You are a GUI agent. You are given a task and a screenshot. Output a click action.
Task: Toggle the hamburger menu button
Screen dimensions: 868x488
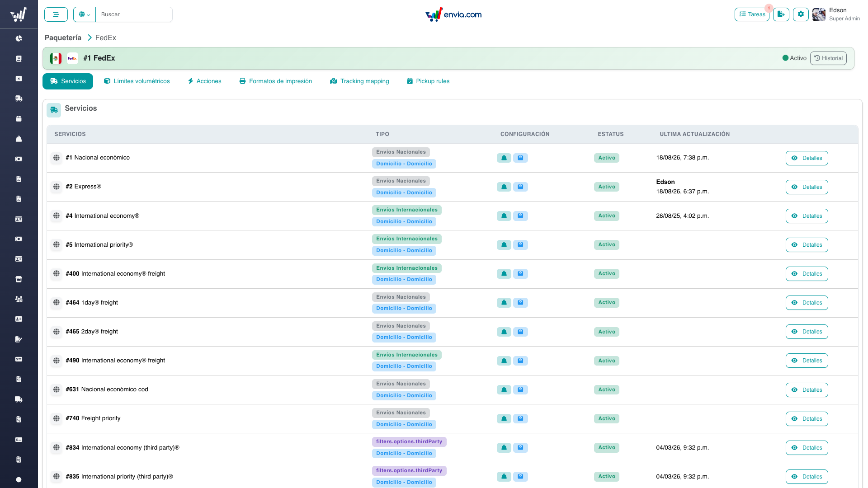(x=56, y=14)
